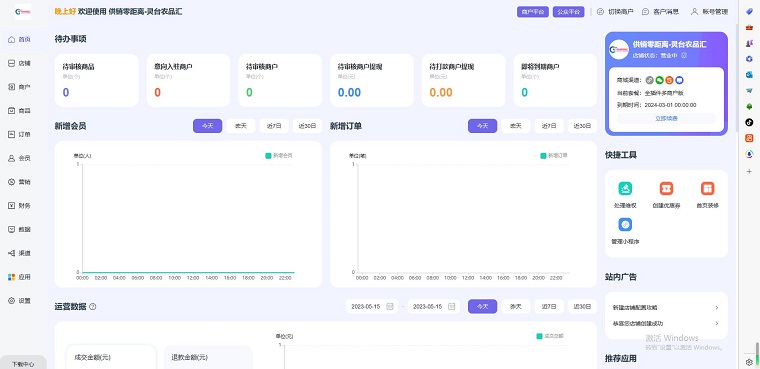Open the TikTok icon in browser sidebar
This screenshot has width=760, height=369.
click(749, 123)
